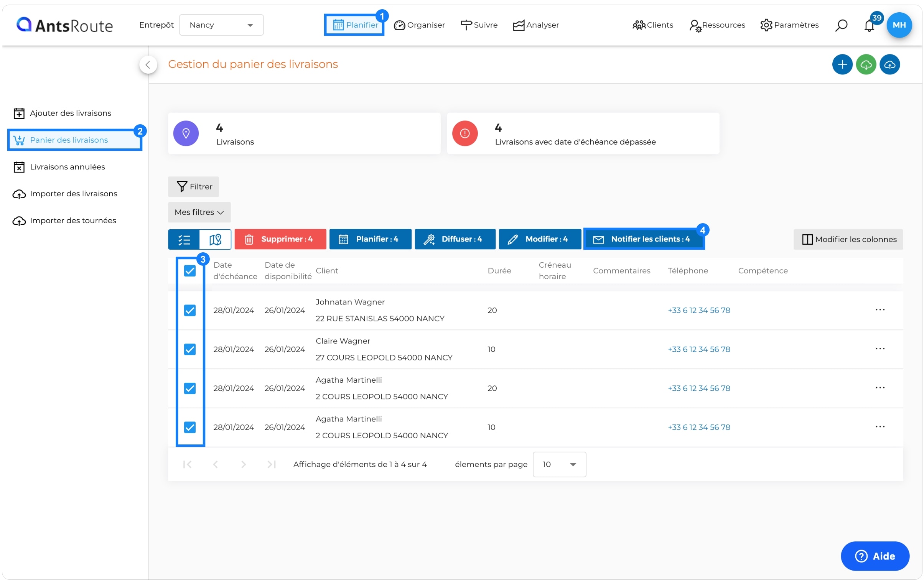Open the MH user avatar menu
This screenshot has height=584, width=924.
click(899, 25)
